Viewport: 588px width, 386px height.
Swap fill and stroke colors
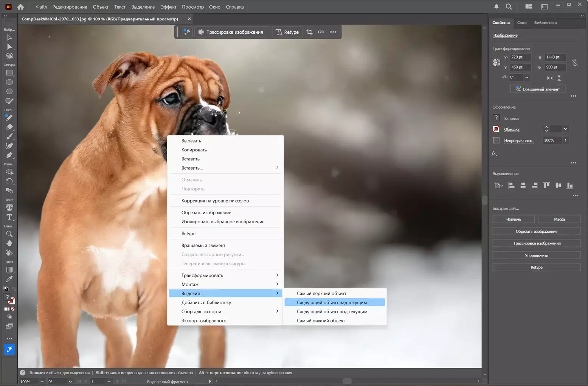point(14,289)
